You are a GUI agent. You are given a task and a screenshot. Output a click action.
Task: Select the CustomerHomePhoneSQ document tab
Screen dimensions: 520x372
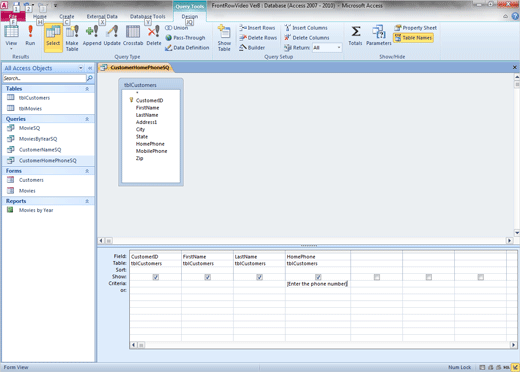click(137, 68)
